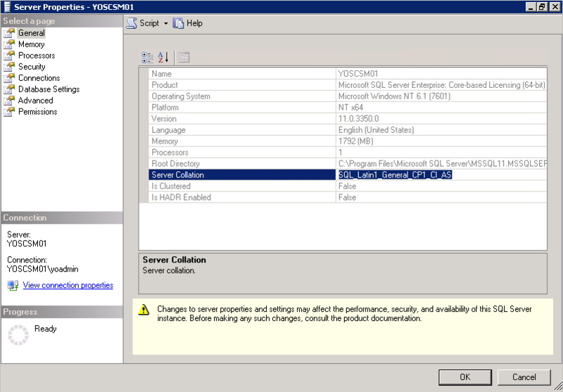
Task: Select the Name property row
Action: point(348,74)
